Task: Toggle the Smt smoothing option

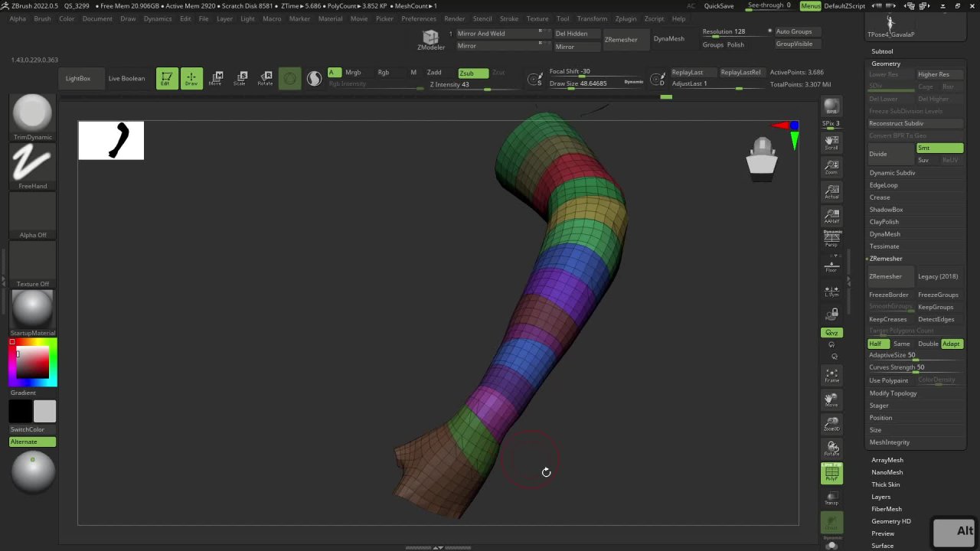Action: [940, 148]
